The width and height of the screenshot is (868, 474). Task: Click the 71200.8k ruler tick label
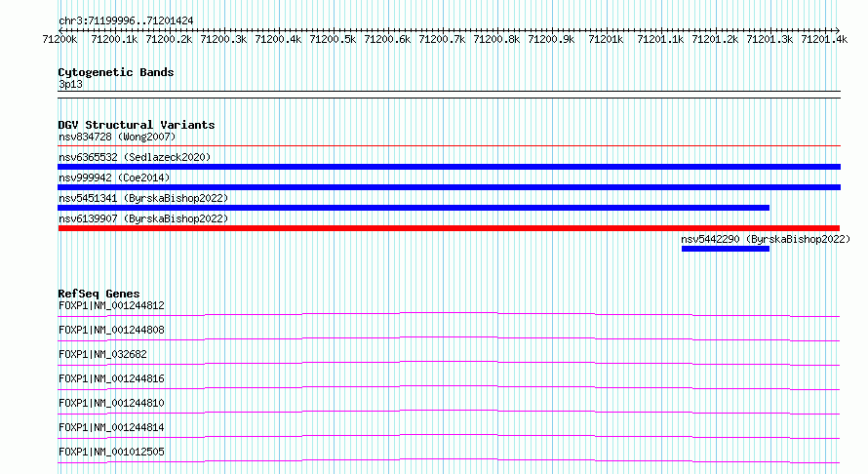[x=496, y=39]
